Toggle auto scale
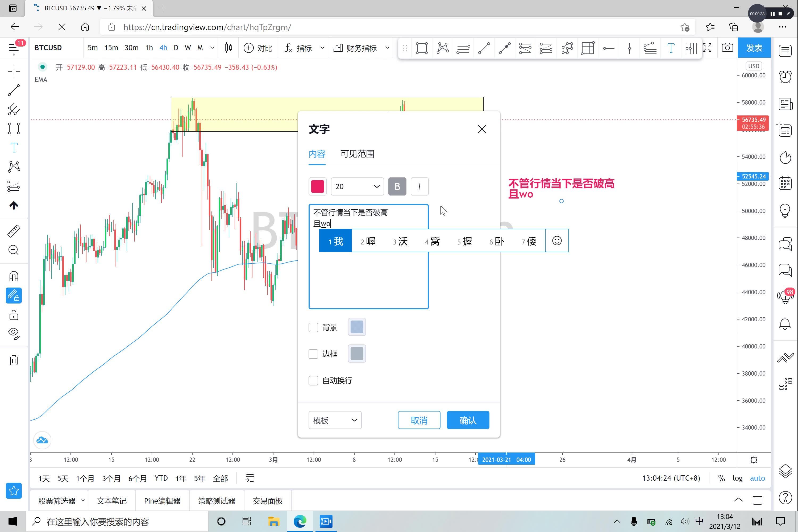 (x=757, y=478)
